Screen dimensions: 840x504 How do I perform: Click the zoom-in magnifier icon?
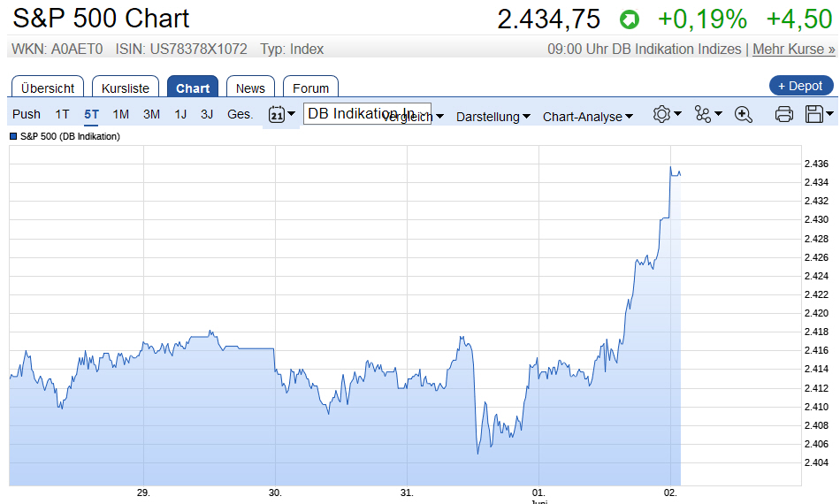coord(743,114)
